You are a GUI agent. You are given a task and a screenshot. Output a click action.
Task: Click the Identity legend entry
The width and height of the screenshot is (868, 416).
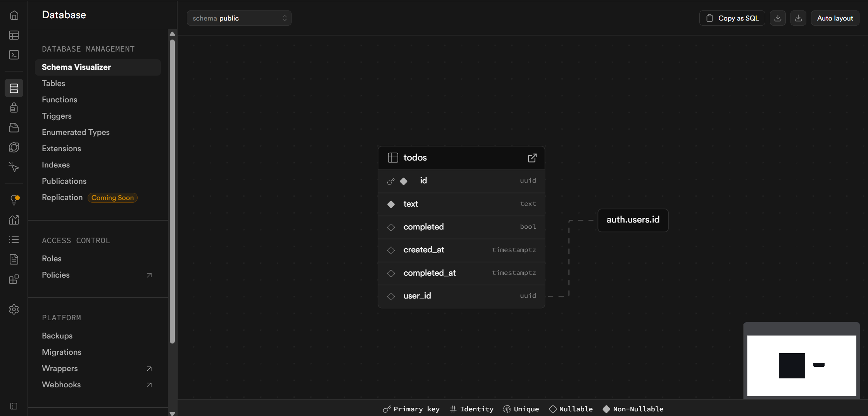click(472, 409)
